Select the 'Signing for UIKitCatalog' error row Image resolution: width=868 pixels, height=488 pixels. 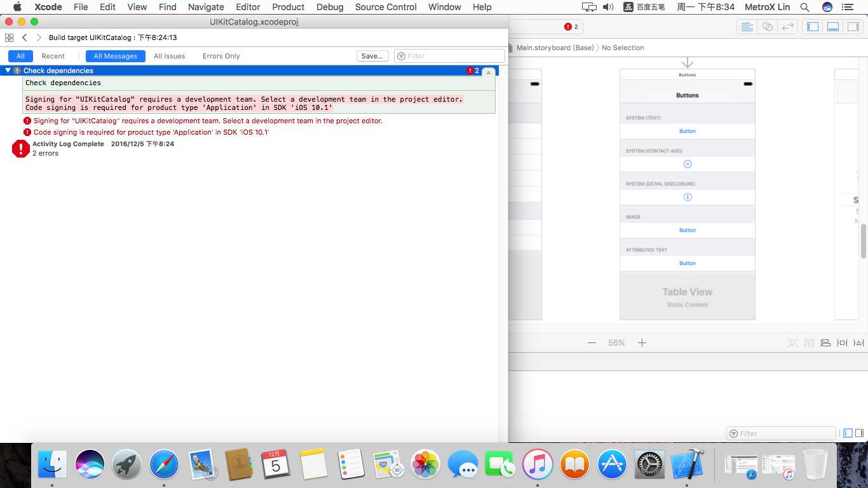pyautogui.click(x=203, y=121)
